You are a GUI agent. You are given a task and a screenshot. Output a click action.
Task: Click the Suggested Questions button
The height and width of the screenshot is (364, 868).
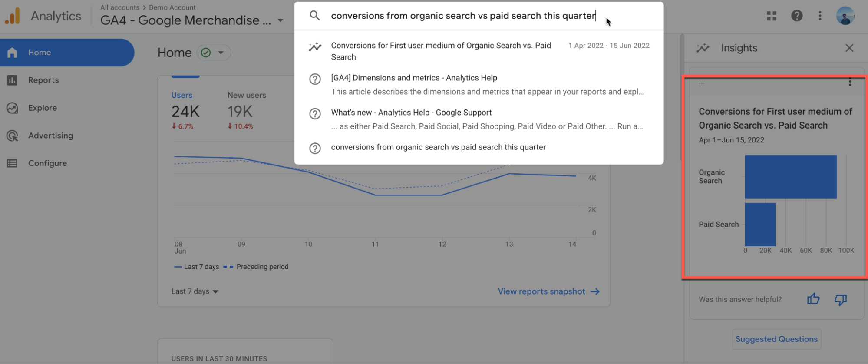(x=776, y=339)
